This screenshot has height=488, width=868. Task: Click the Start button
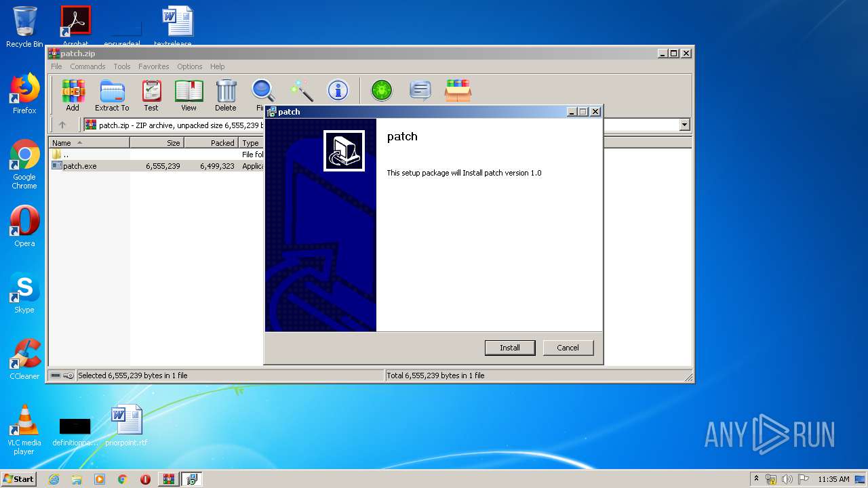pyautogui.click(x=18, y=479)
